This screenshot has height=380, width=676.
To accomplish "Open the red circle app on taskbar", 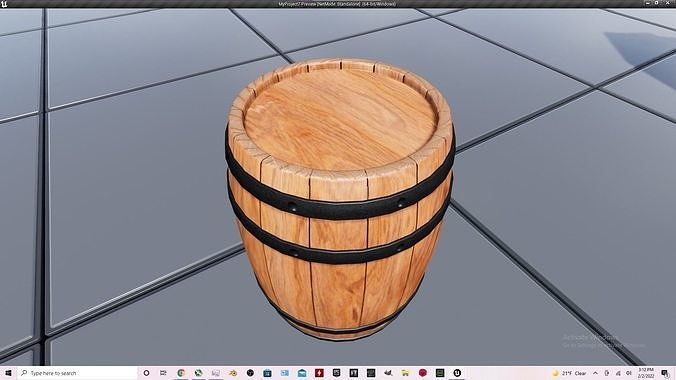I will pyautogui.click(x=423, y=373).
